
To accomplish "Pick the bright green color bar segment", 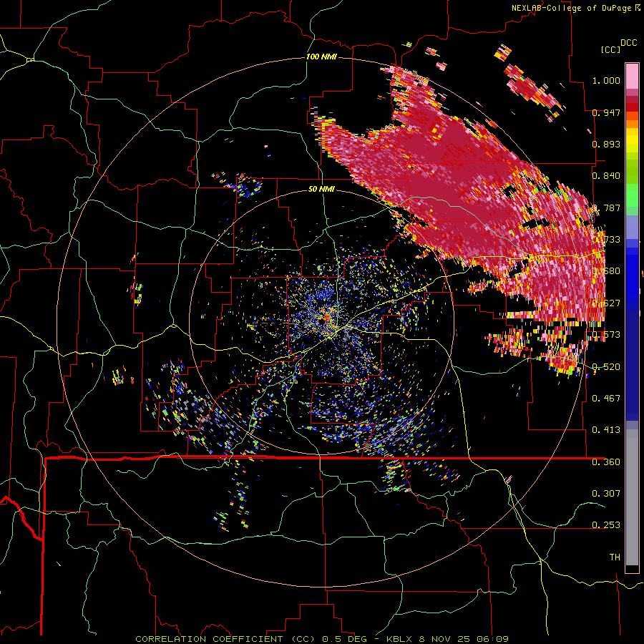I will pos(632,195).
